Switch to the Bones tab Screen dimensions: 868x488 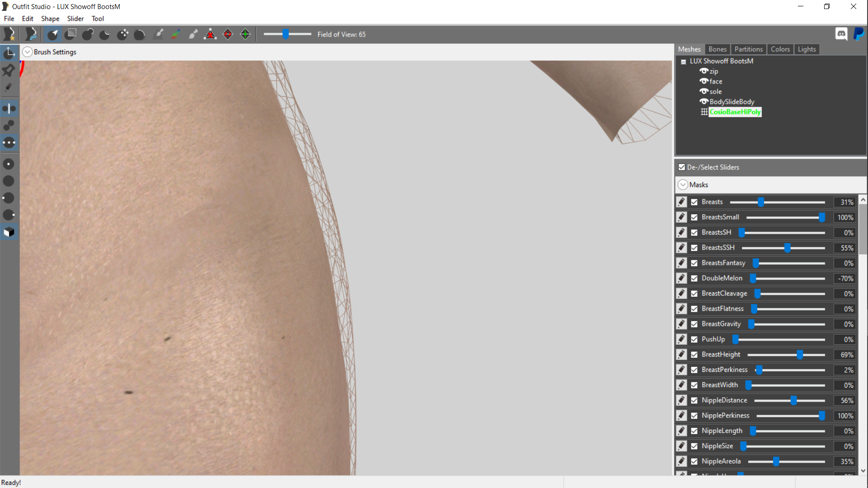point(717,49)
